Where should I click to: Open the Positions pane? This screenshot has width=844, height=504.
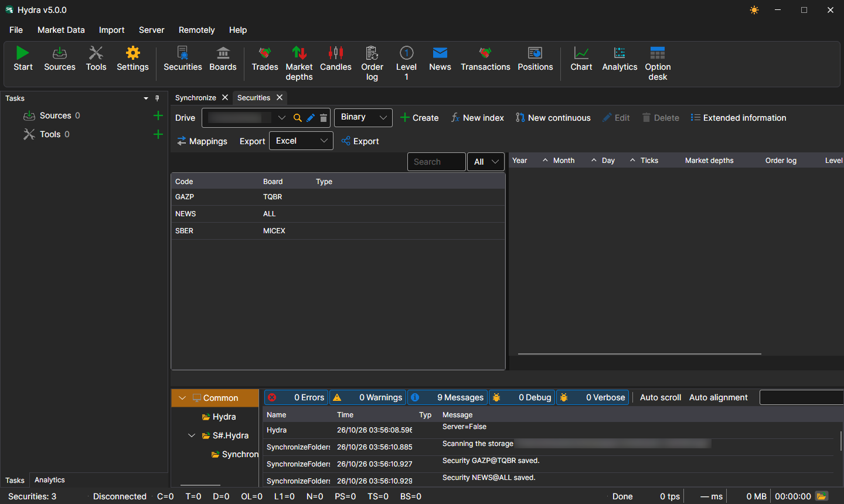[x=535, y=59]
